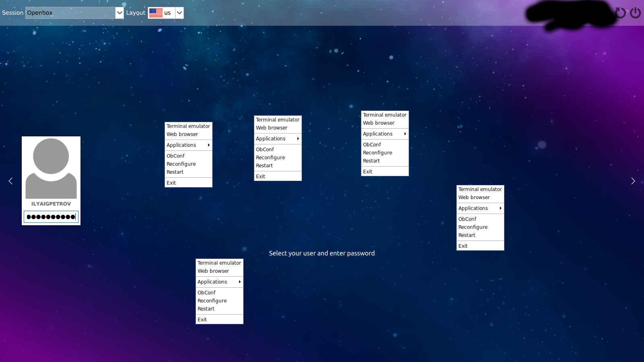644x362 pixels.
Task: Focus the password input field
Action: tap(51, 217)
